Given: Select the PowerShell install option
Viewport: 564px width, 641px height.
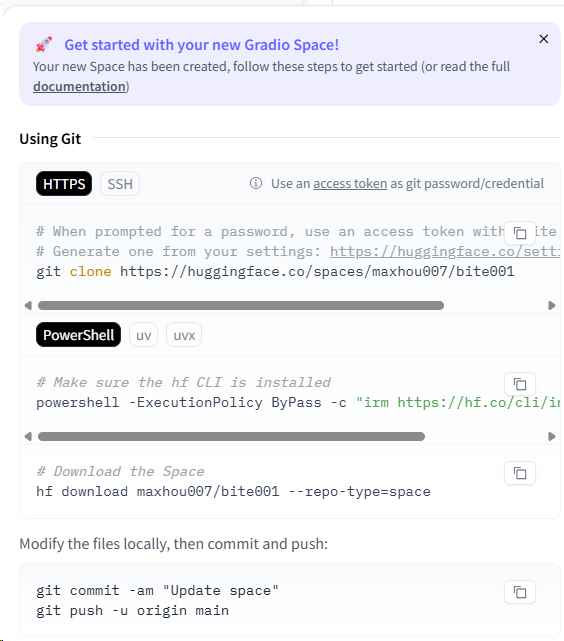Looking at the screenshot, I should point(78,335).
